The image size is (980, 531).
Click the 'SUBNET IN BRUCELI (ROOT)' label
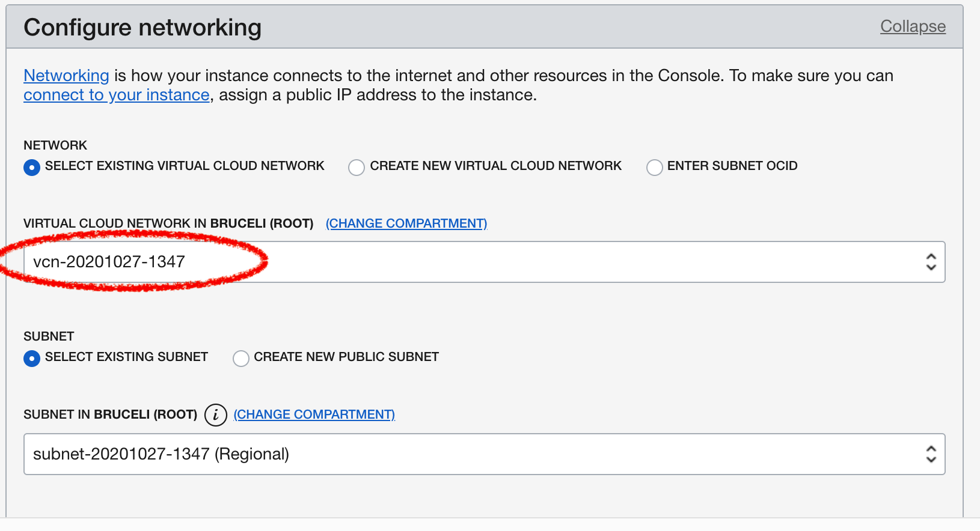click(111, 414)
